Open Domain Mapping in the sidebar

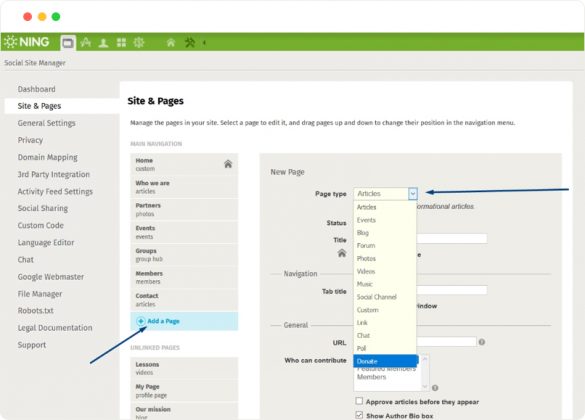tap(48, 157)
